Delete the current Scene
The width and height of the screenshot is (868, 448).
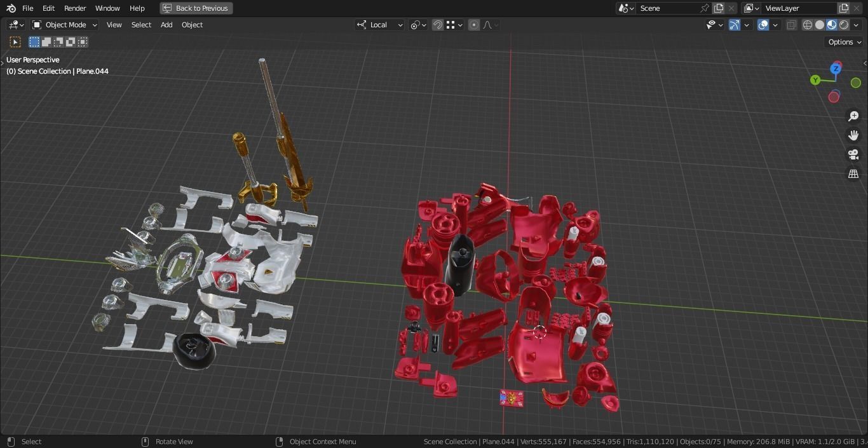point(731,8)
